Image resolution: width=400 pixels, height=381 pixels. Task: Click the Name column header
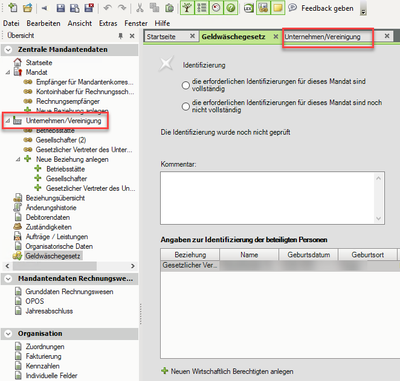click(249, 255)
